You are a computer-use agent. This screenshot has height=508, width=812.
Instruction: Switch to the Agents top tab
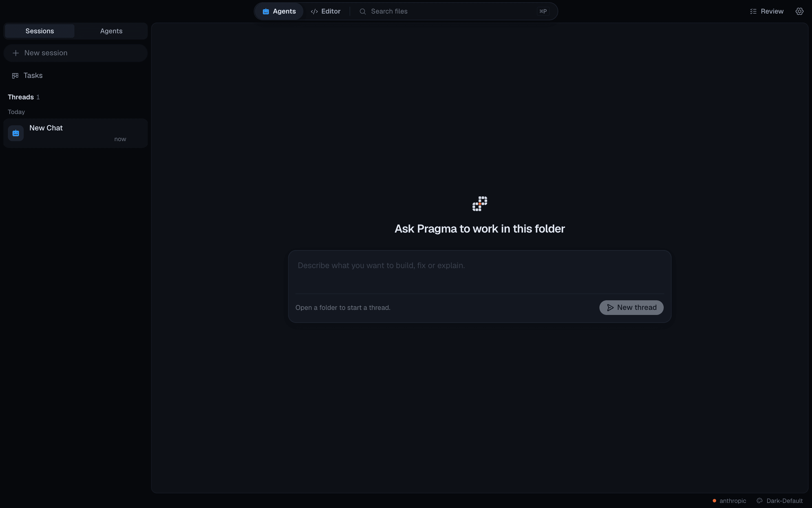279,11
